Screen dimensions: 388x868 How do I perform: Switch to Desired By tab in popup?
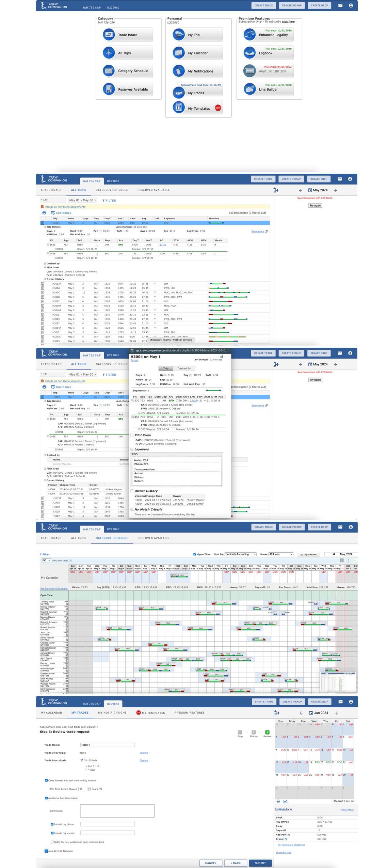pos(184,368)
